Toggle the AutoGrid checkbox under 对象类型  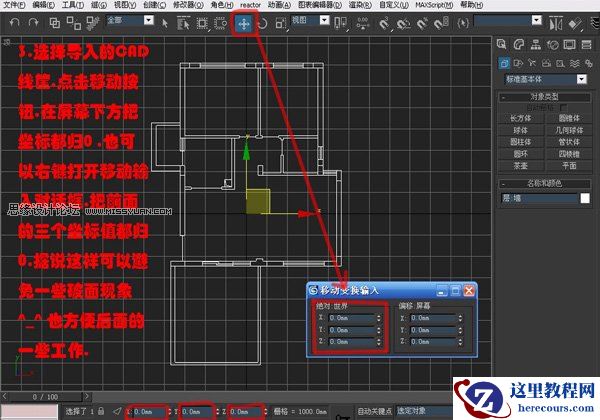563,107
